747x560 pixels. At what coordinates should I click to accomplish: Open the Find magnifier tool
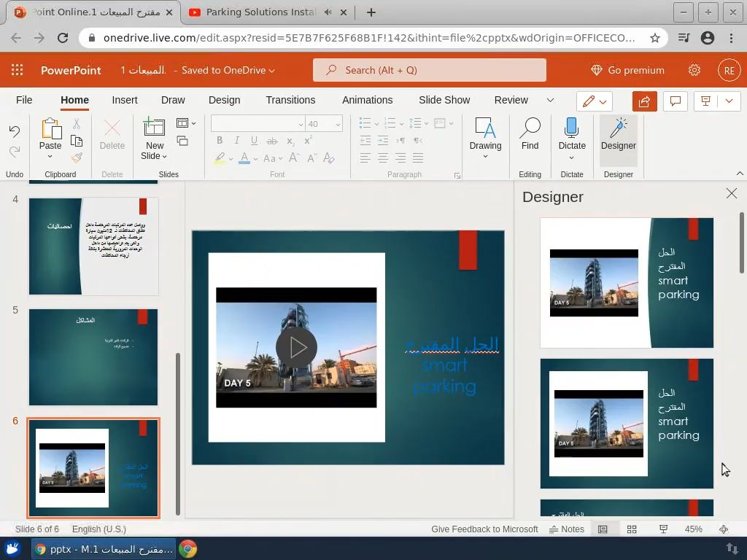(x=530, y=134)
